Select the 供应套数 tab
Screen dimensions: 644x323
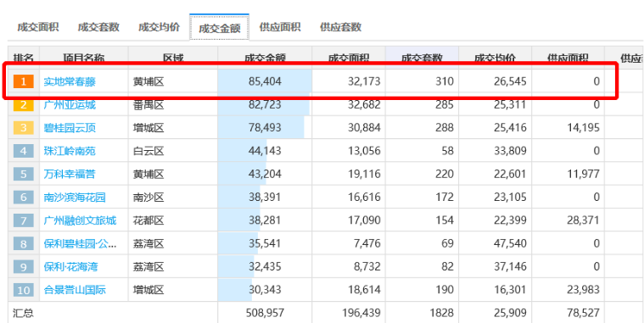click(340, 27)
